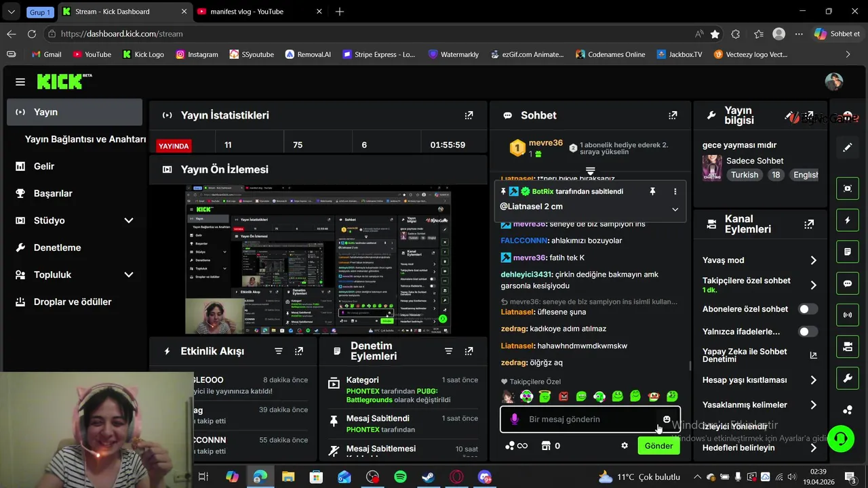Expand the Topluluk sidebar section

tap(129, 274)
